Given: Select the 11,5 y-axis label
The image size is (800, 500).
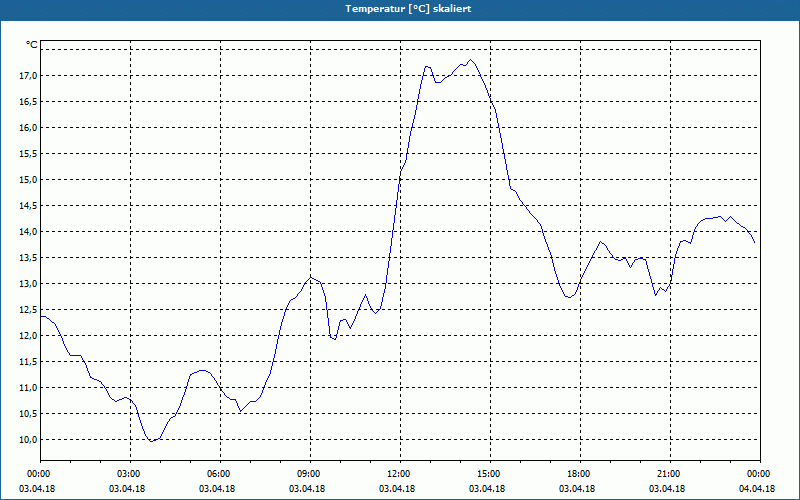Looking at the screenshot, I should pyautogui.click(x=28, y=362).
